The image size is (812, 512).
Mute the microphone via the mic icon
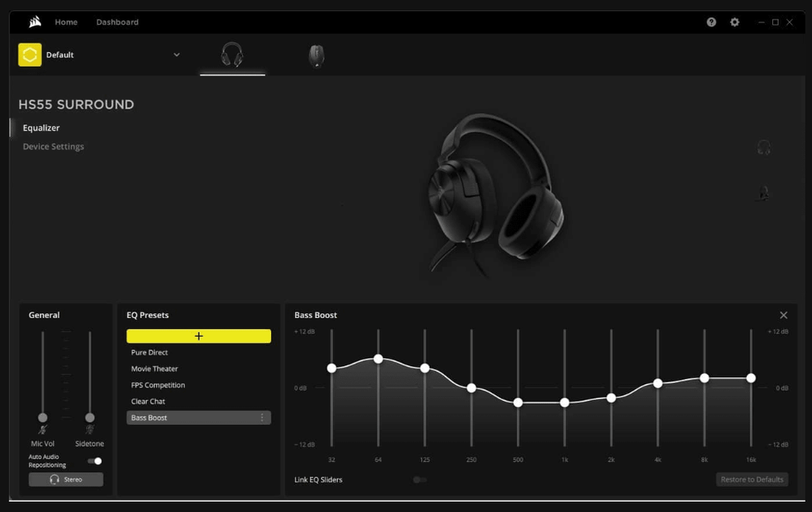click(x=42, y=431)
